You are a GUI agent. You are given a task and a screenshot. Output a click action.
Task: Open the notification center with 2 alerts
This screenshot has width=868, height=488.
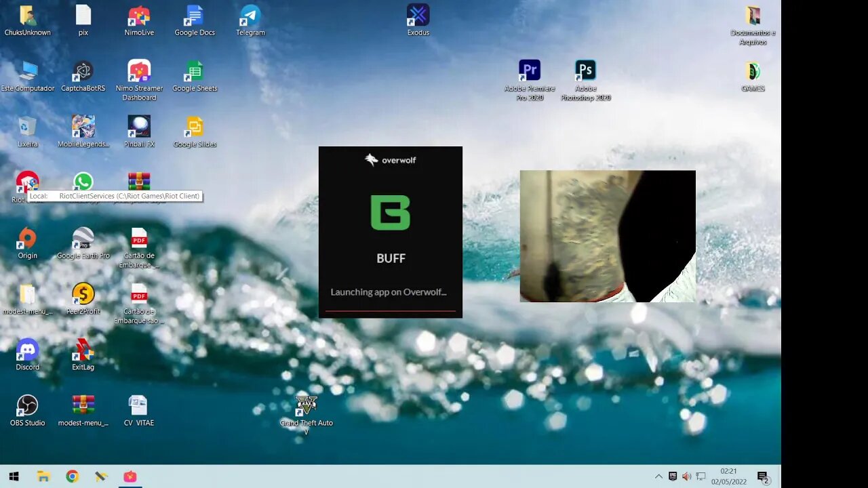point(763,476)
